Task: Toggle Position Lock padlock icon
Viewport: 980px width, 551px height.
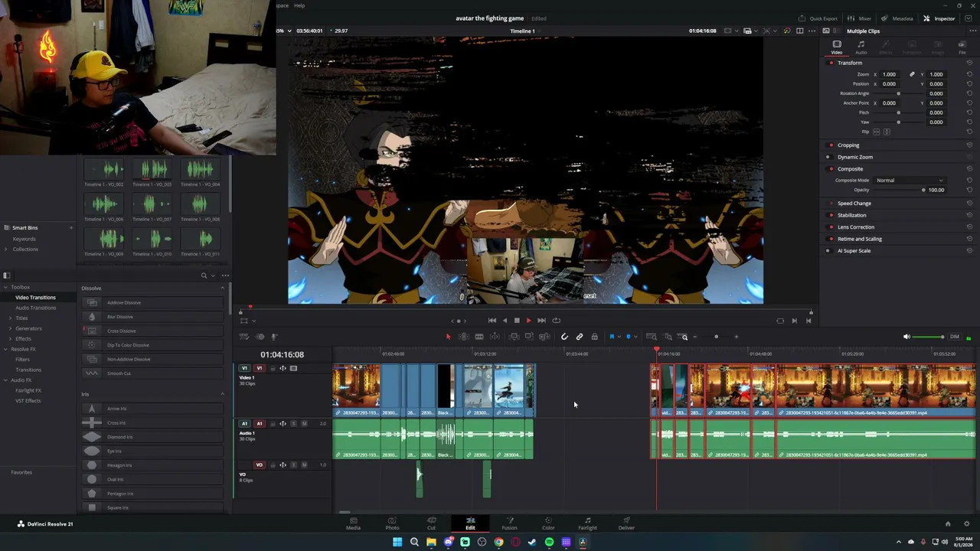Action: click(x=594, y=337)
